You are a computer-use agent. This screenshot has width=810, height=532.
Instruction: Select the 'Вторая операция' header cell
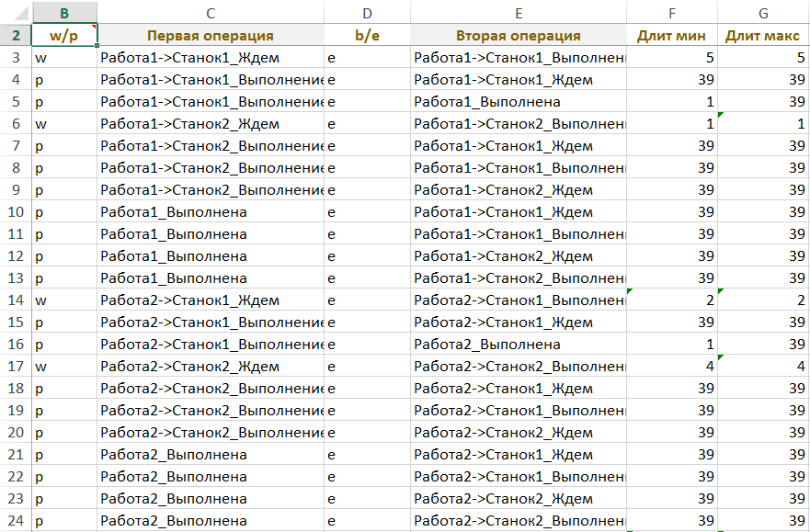point(519,36)
